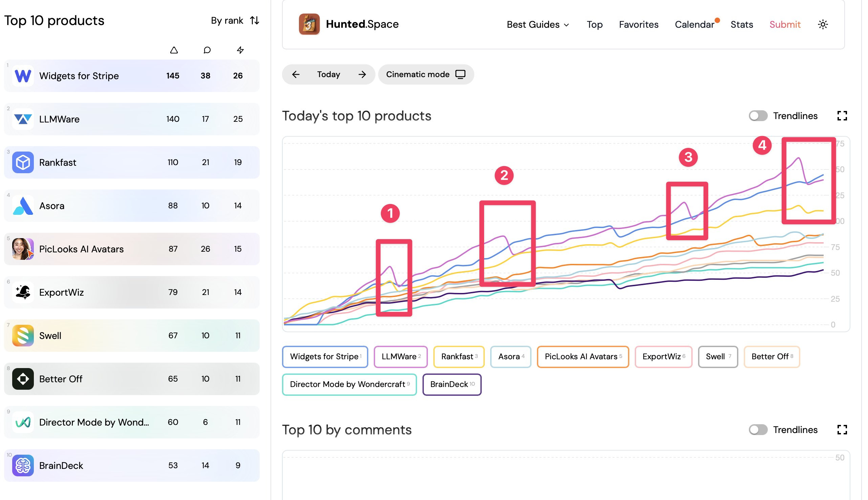This screenshot has width=868, height=500.
Task: Expand top 10 products chart to fullscreen
Action: [842, 116]
